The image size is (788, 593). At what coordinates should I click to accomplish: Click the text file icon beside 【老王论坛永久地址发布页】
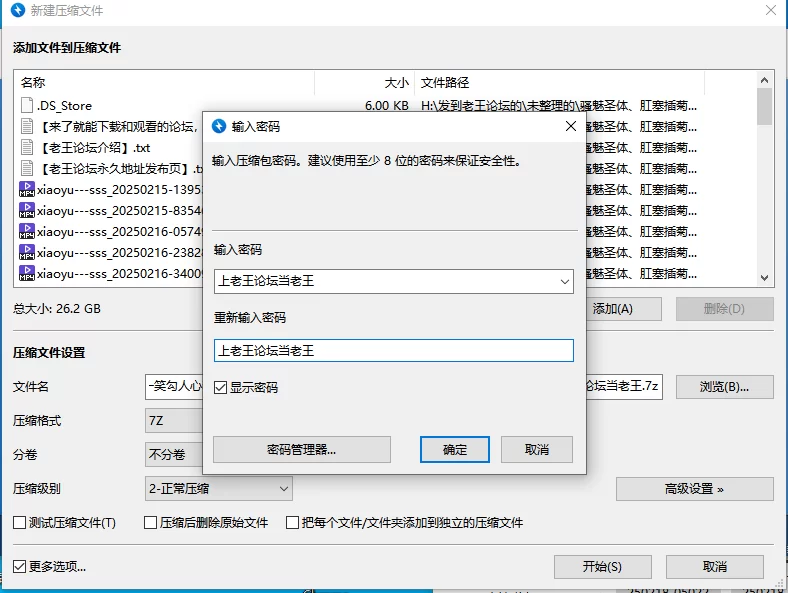(x=27, y=168)
